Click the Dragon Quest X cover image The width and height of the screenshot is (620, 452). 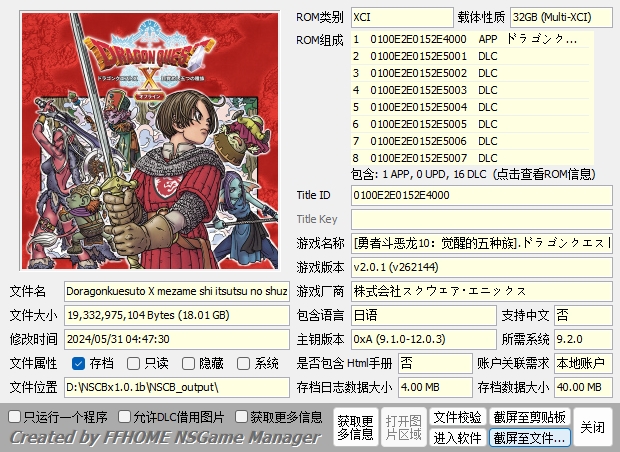(150, 141)
